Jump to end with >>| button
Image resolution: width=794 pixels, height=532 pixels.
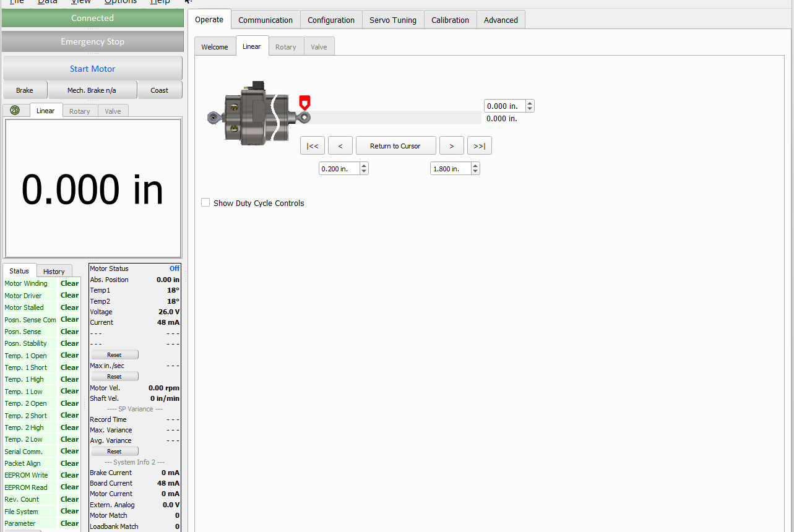coord(480,146)
